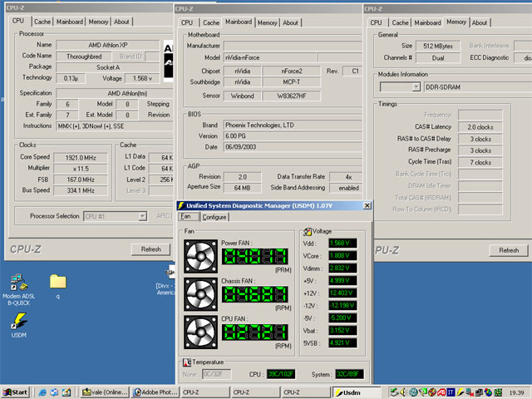Click the Phoenix Technologies, LTD BIOS brand field

[x=293, y=126]
